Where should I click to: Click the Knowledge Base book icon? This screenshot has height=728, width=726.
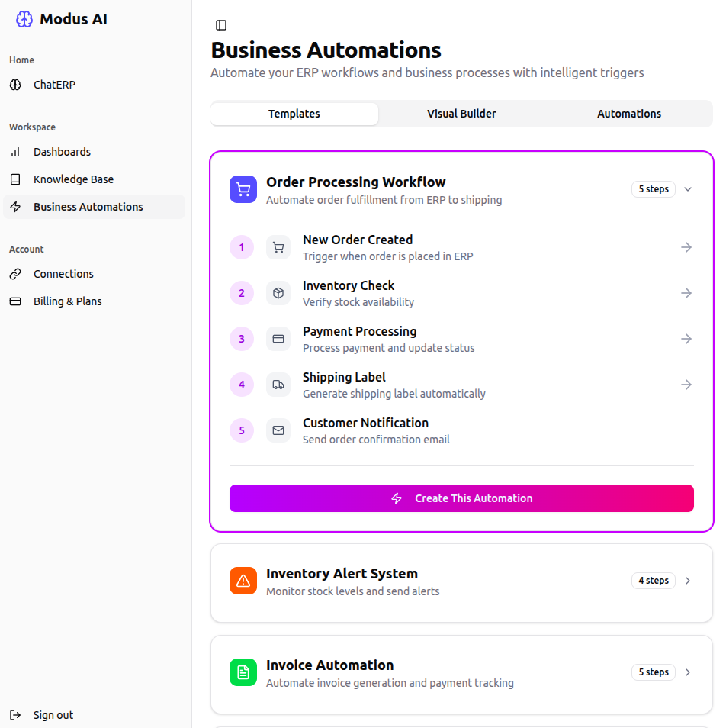15,179
